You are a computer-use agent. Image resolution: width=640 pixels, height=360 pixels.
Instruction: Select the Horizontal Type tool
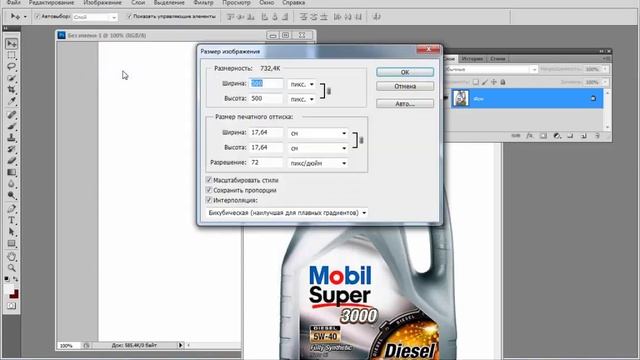[x=11, y=221]
